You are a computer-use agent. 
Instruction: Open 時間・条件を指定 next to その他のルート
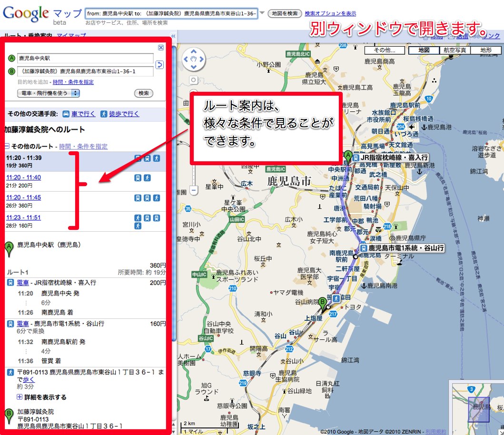[84, 147]
